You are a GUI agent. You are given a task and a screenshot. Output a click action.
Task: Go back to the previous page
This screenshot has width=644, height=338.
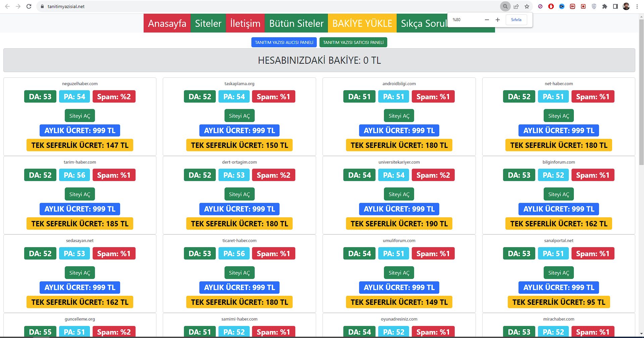click(x=7, y=6)
